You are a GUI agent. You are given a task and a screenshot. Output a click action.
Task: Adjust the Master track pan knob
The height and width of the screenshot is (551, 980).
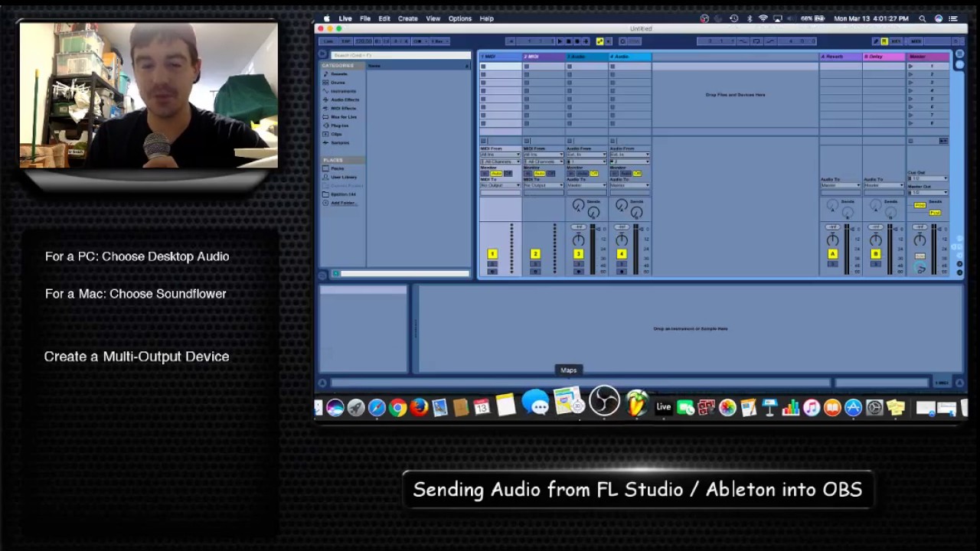[x=920, y=240]
